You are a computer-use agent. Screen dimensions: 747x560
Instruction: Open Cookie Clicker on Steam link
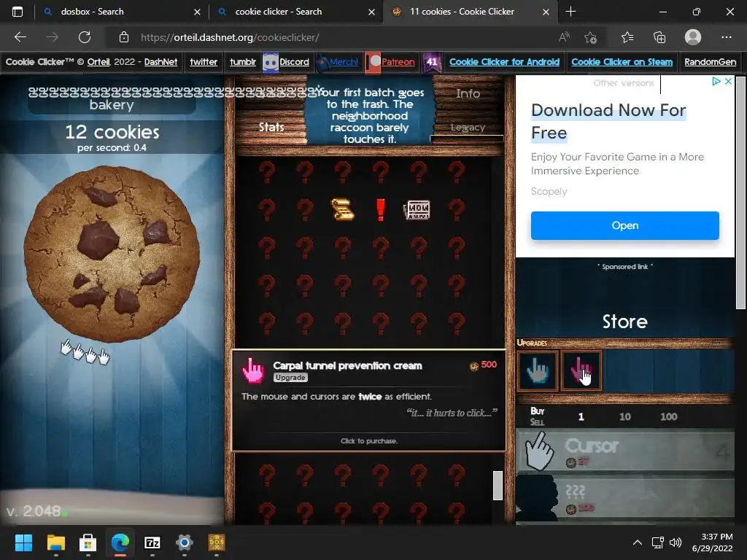click(622, 62)
